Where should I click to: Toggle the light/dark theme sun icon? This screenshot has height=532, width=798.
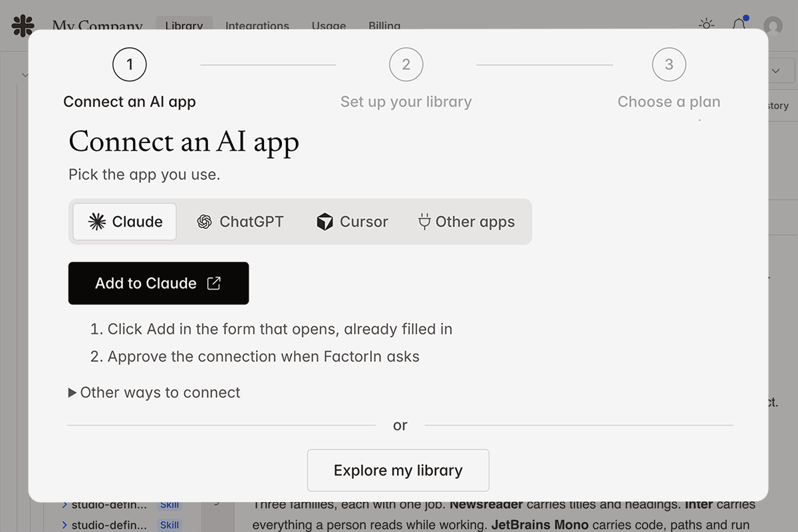[x=706, y=25]
